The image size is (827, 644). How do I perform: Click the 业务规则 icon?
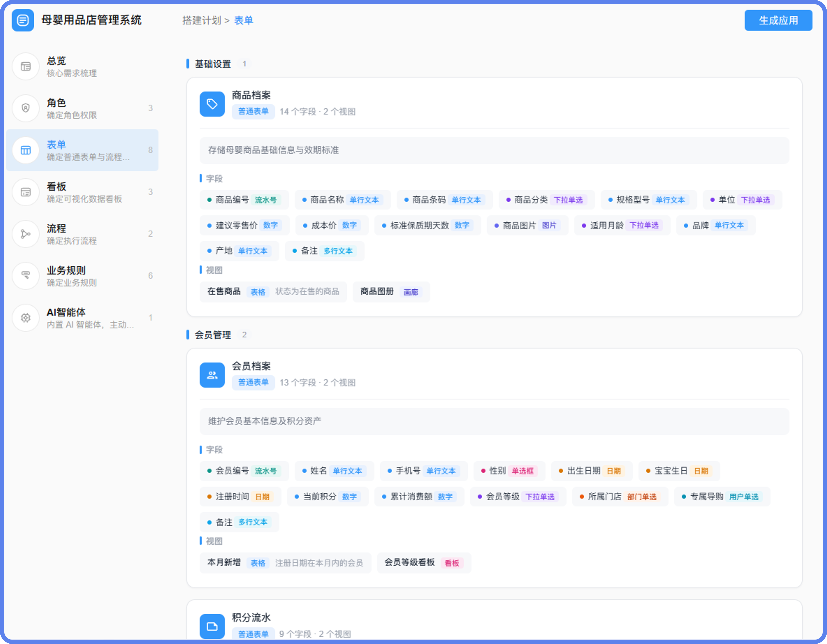coord(26,276)
